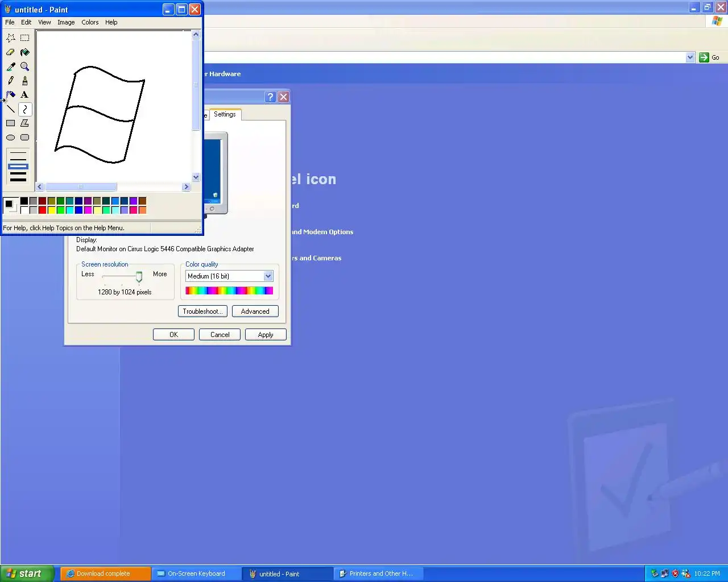Open the Color quality dropdown

pyautogui.click(x=268, y=276)
